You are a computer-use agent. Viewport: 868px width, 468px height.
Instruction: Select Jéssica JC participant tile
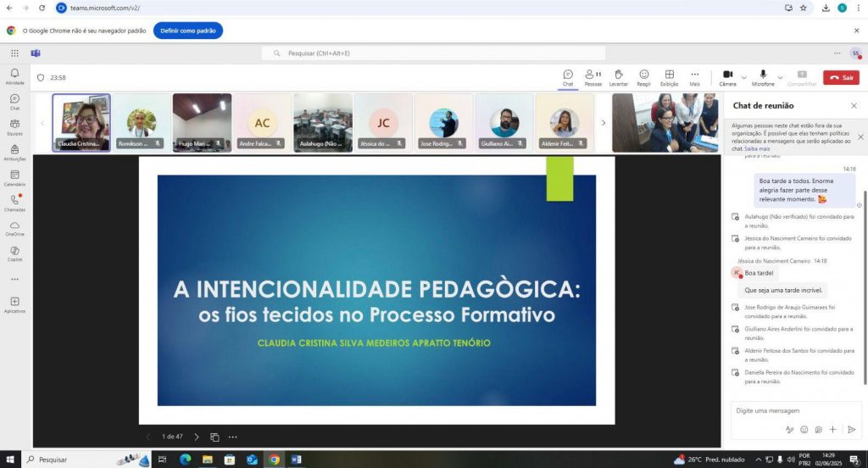click(x=383, y=122)
